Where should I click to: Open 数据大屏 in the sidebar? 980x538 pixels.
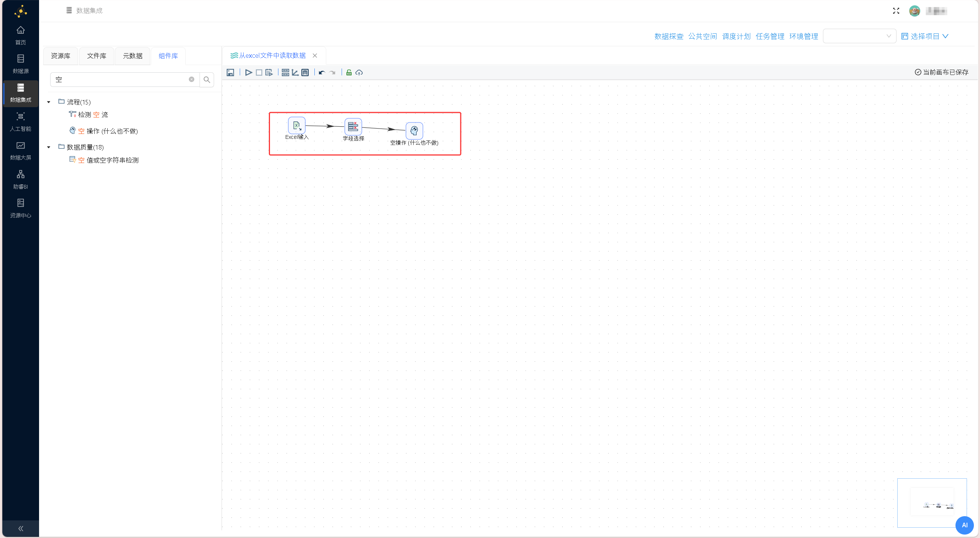point(21,151)
